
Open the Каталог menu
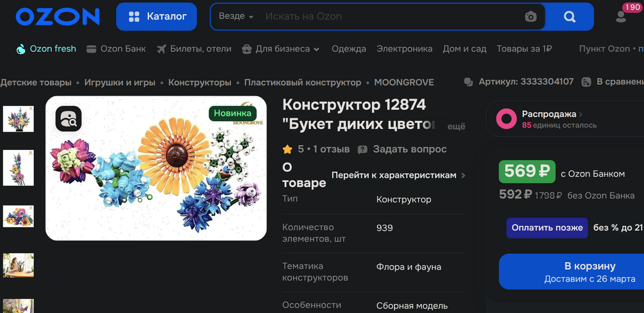pos(157,17)
